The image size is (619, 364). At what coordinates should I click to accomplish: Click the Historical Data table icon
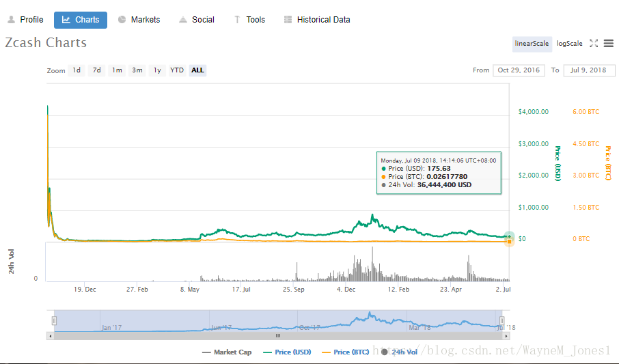click(x=288, y=19)
